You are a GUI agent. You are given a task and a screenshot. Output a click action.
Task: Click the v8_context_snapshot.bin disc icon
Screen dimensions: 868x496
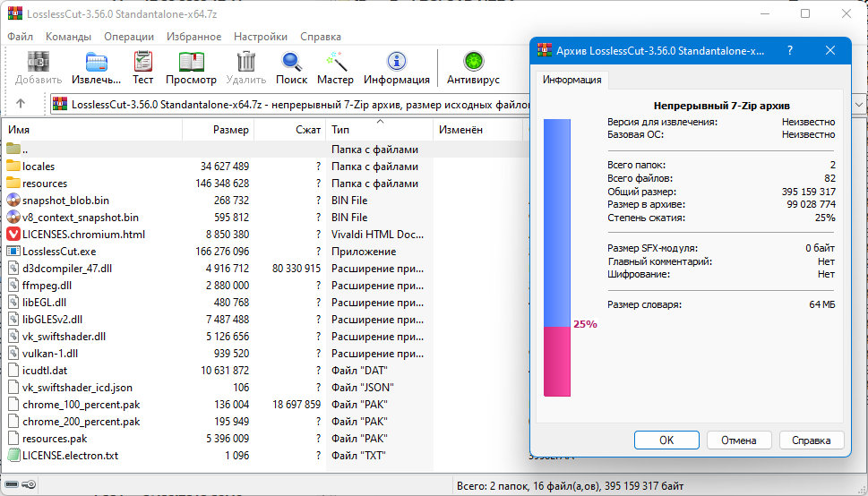tap(13, 217)
